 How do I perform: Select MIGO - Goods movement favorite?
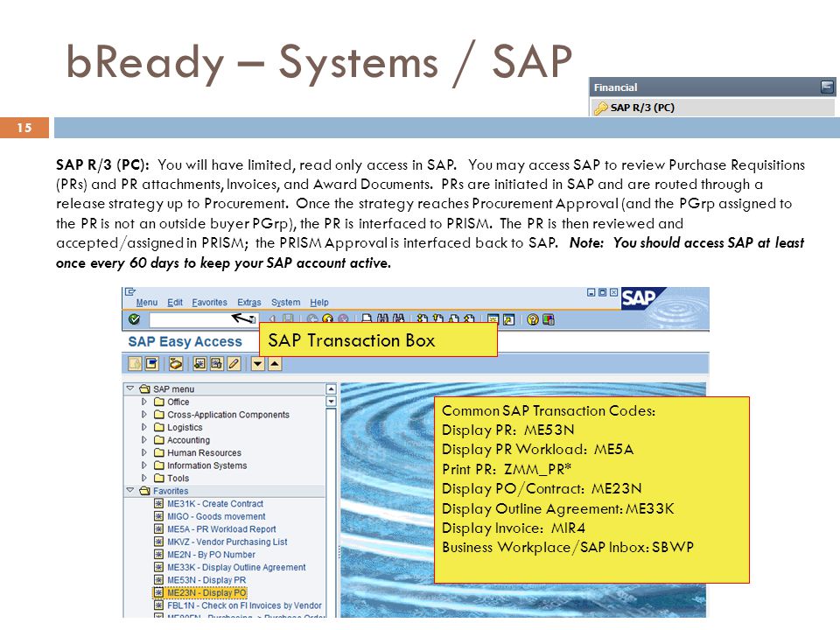pos(216,516)
